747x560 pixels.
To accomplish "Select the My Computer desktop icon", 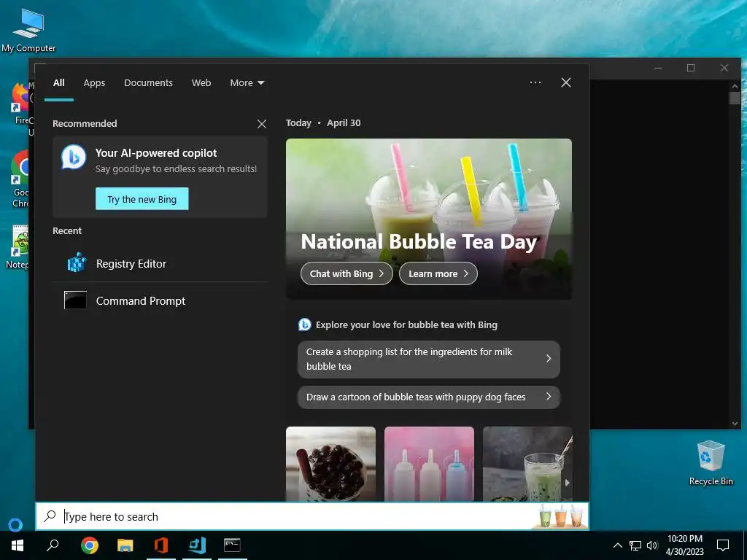I will click(28, 30).
